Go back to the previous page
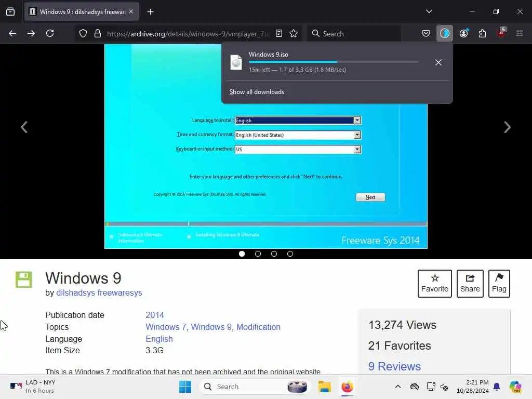This screenshot has height=399, width=532. tap(12, 33)
